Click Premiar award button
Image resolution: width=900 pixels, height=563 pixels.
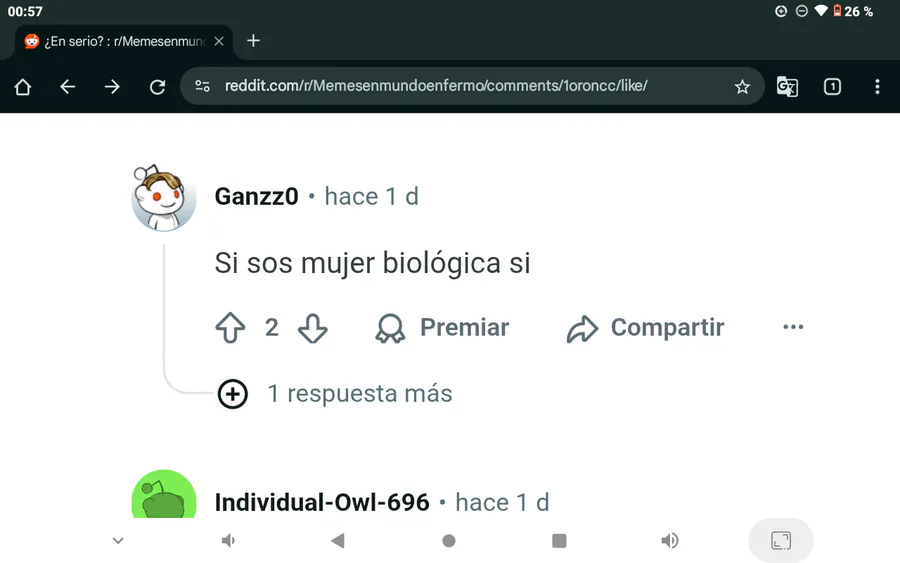point(442,328)
